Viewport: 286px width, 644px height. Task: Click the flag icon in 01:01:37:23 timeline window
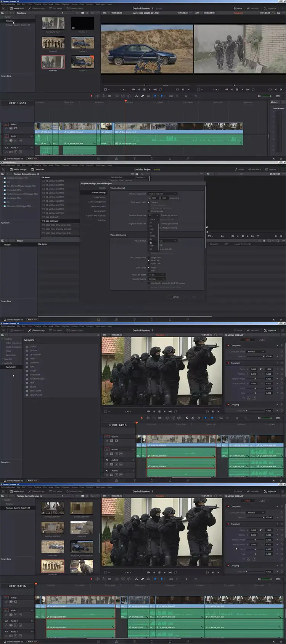pyautogui.click(x=155, y=96)
